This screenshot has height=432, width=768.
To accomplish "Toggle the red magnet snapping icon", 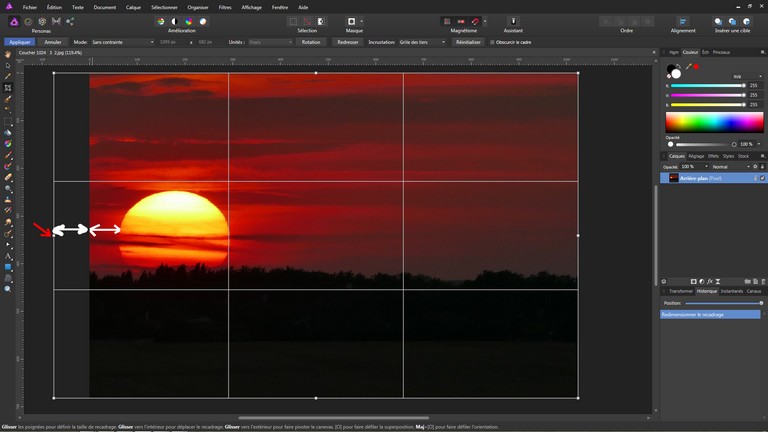I will click(475, 22).
